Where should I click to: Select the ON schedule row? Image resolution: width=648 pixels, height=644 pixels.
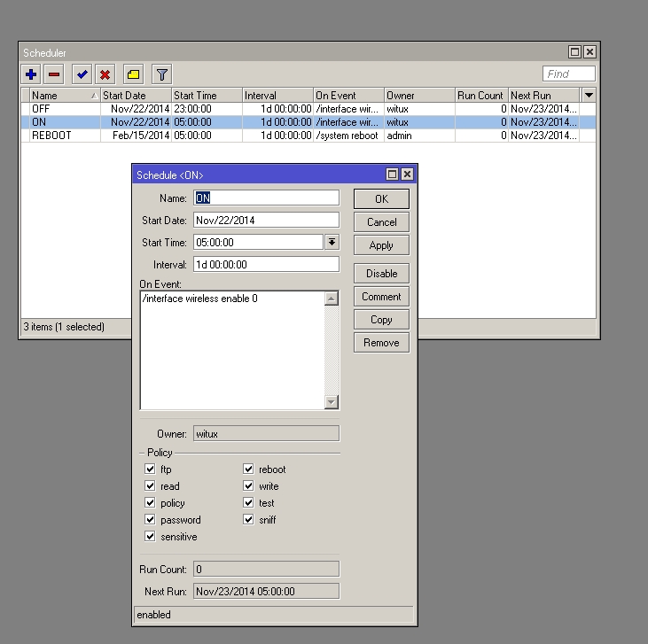coord(308,122)
